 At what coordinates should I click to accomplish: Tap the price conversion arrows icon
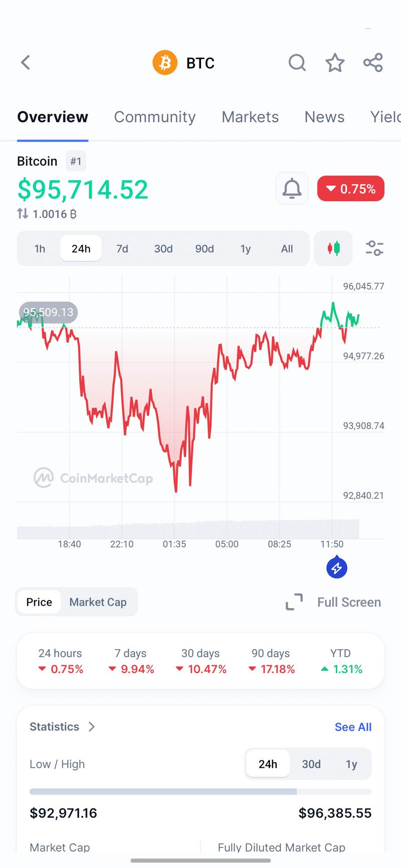[23, 214]
